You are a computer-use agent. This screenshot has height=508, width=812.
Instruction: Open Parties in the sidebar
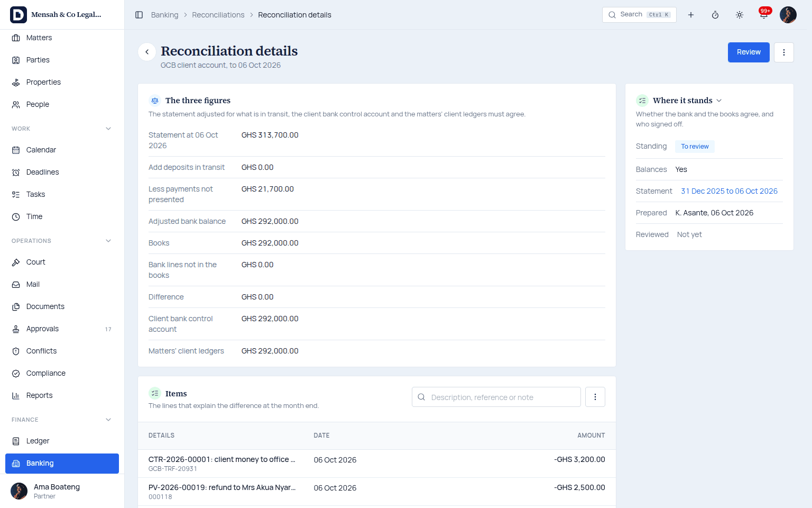coord(62,60)
